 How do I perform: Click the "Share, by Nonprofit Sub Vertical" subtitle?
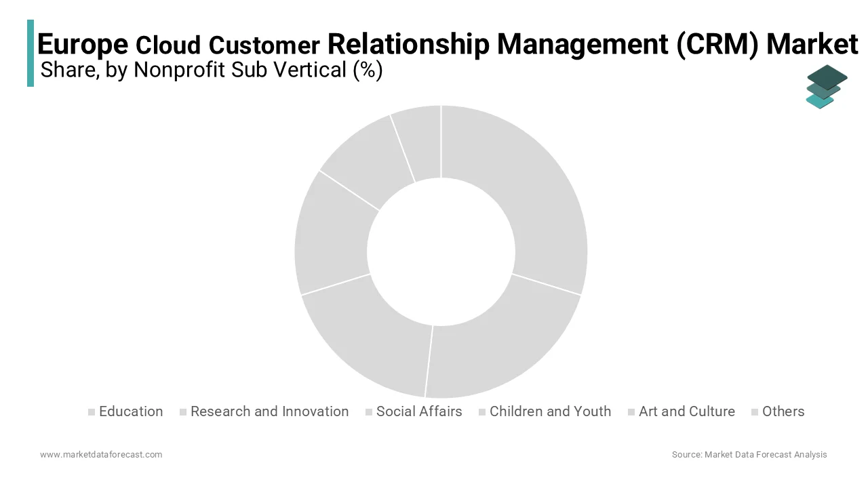click(x=212, y=70)
